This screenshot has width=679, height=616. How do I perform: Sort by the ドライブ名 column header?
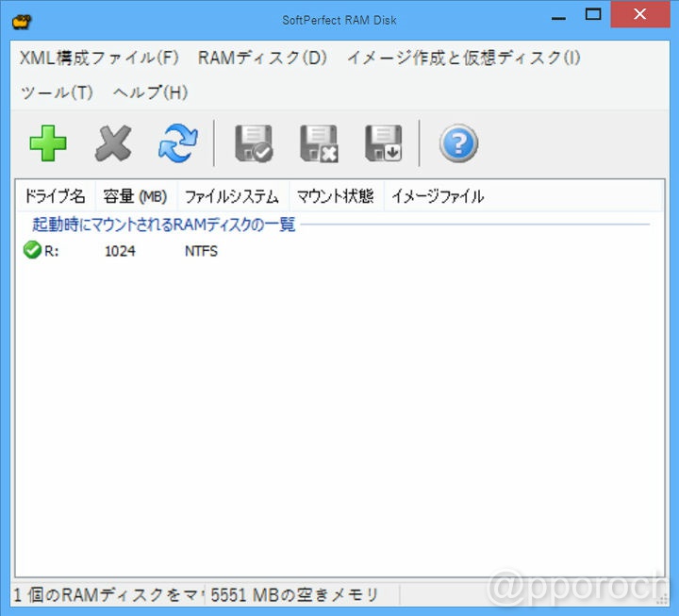(x=55, y=196)
